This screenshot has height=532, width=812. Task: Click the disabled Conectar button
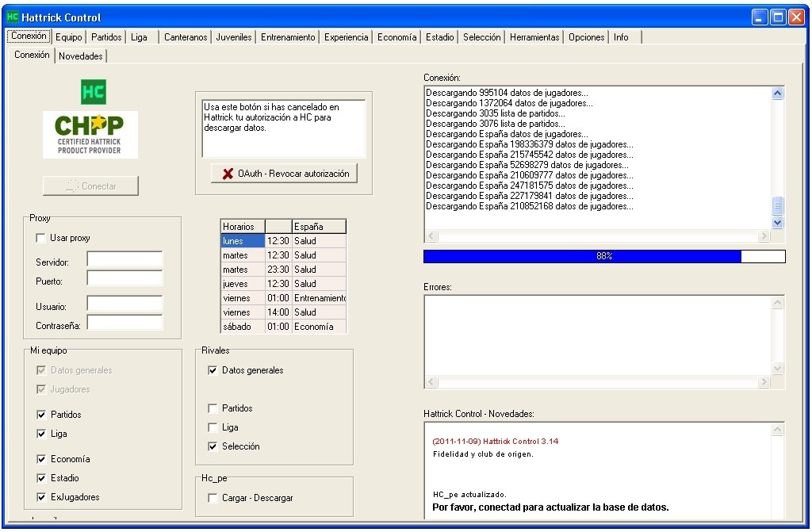pos(90,186)
